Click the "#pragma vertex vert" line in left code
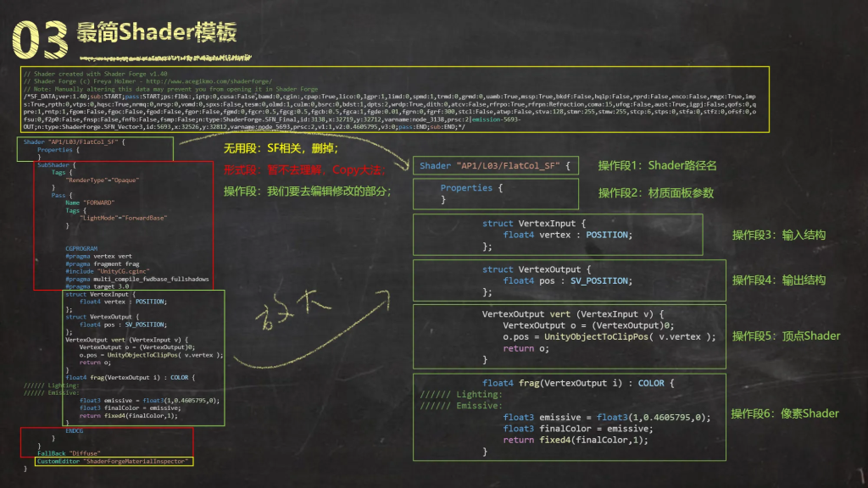This screenshot has height=488, width=868. 98,255
